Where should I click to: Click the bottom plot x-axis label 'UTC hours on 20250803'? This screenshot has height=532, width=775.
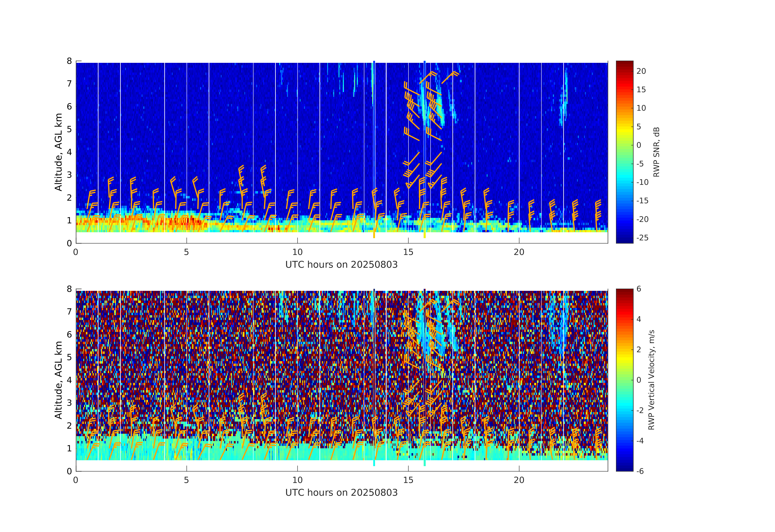pyautogui.click(x=341, y=493)
